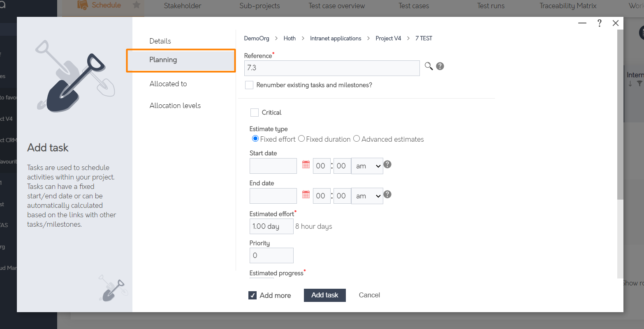Open the dialog help question mark
This screenshot has height=329, width=644.
point(599,23)
